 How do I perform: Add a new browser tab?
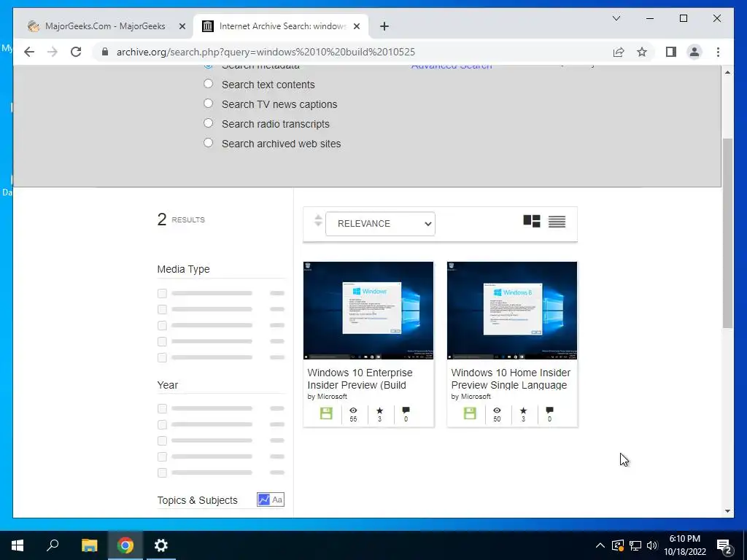[x=384, y=26]
